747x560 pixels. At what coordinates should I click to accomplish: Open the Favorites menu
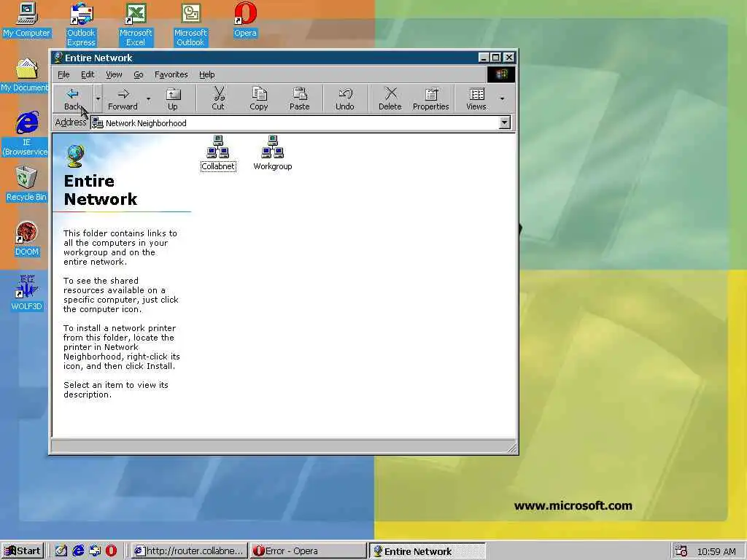click(171, 74)
